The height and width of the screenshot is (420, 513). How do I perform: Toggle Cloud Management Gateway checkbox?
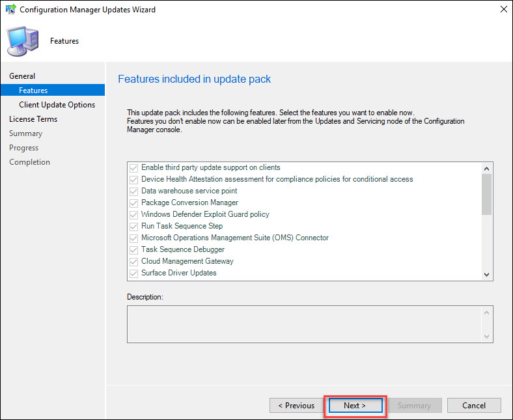133,262
